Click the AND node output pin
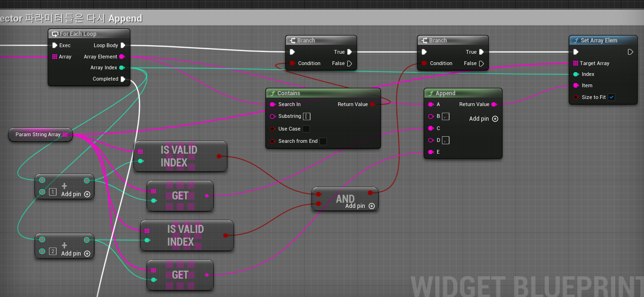Viewport: 644px width, 297px height. [370, 192]
